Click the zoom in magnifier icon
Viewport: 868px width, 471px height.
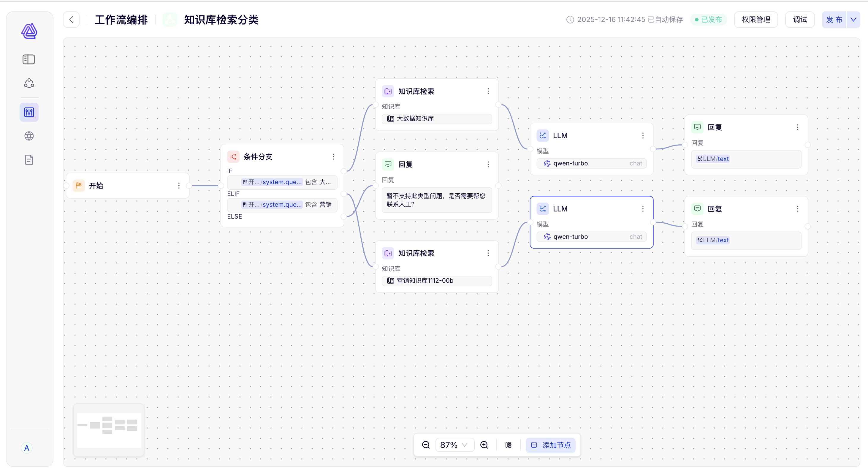coord(484,445)
